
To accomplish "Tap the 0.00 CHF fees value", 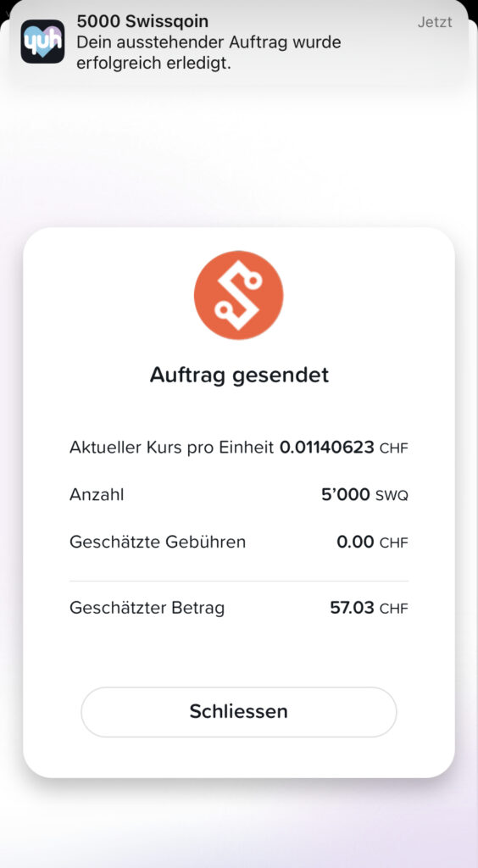I will [372, 542].
